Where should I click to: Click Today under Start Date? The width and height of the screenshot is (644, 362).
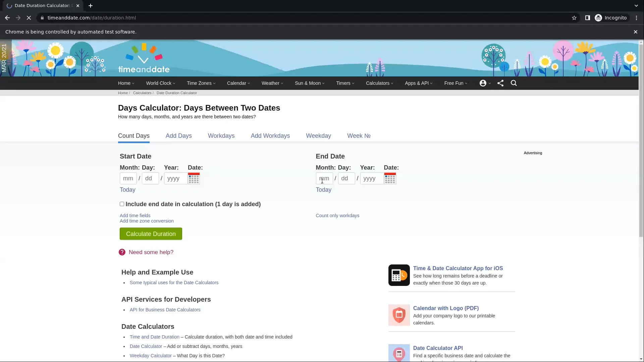(127, 190)
